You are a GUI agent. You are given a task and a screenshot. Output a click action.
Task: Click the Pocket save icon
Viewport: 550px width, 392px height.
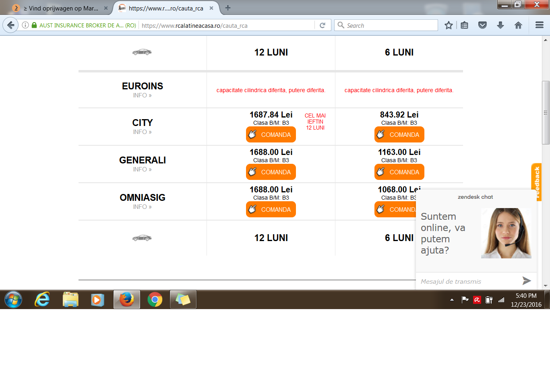coord(482,25)
